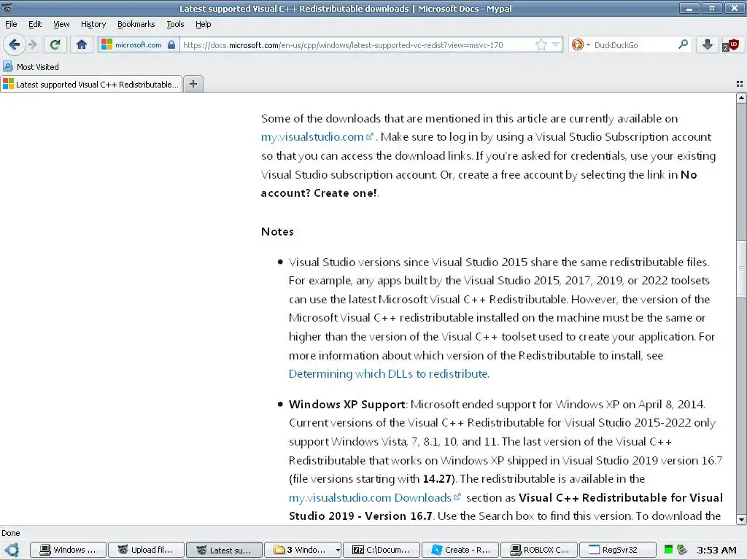
Task: Open the Tools menu
Action: (175, 24)
